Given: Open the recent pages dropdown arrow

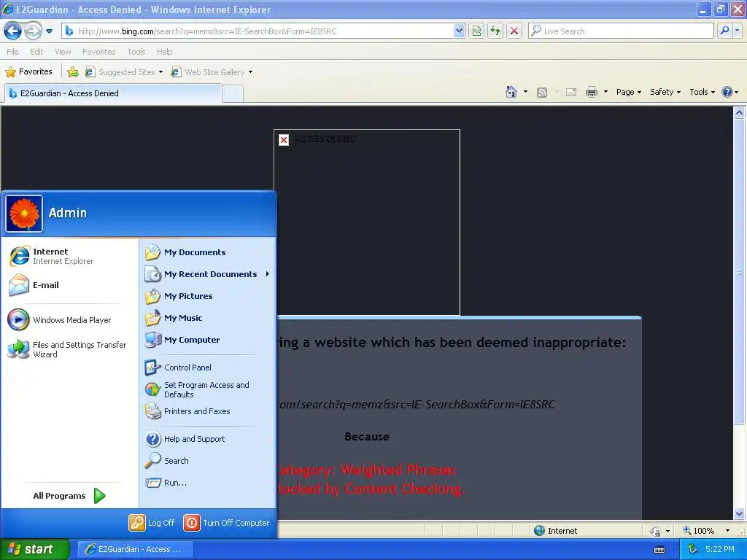Looking at the screenshot, I should [49, 31].
